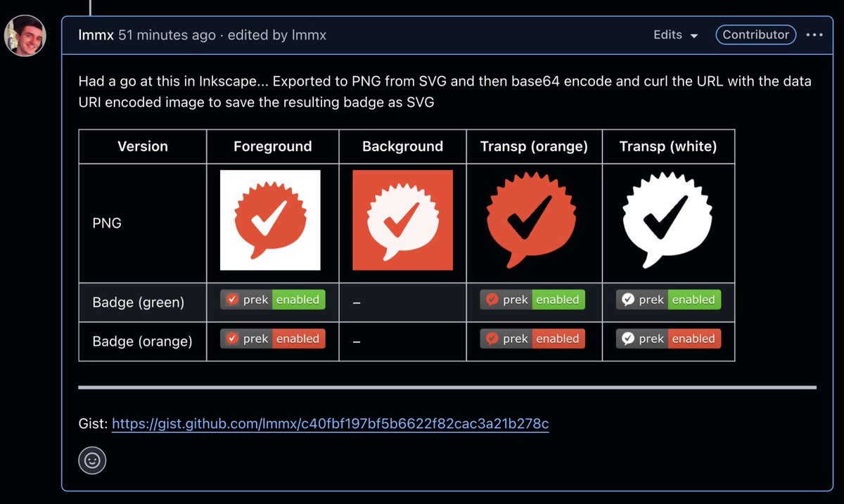Click orange-row Transp (orange) prek enabled badge

point(532,339)
